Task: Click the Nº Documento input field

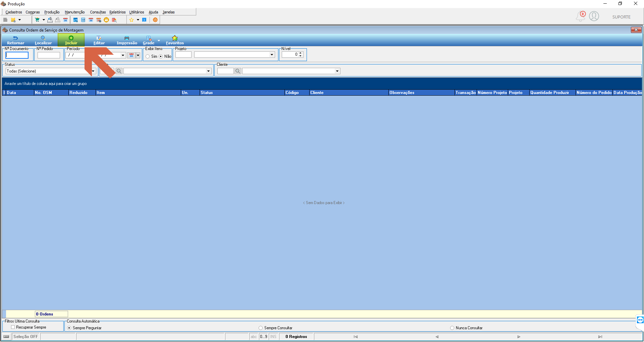Action: click(x=17, y=55)
